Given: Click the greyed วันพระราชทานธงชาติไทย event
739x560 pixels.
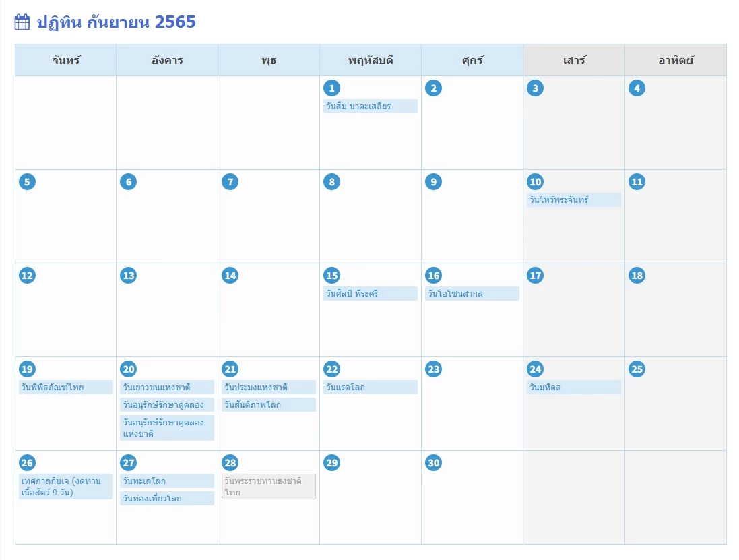Looking at the screenshot, I should pos(268,487).
